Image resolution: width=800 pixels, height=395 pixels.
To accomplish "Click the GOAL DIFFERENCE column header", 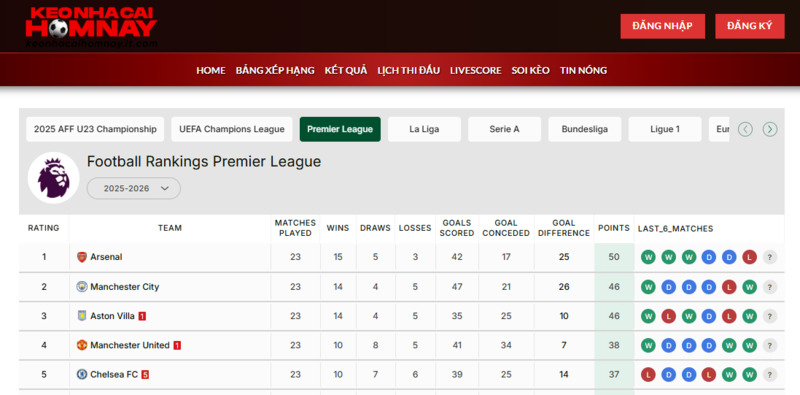I will click(564, 228).
